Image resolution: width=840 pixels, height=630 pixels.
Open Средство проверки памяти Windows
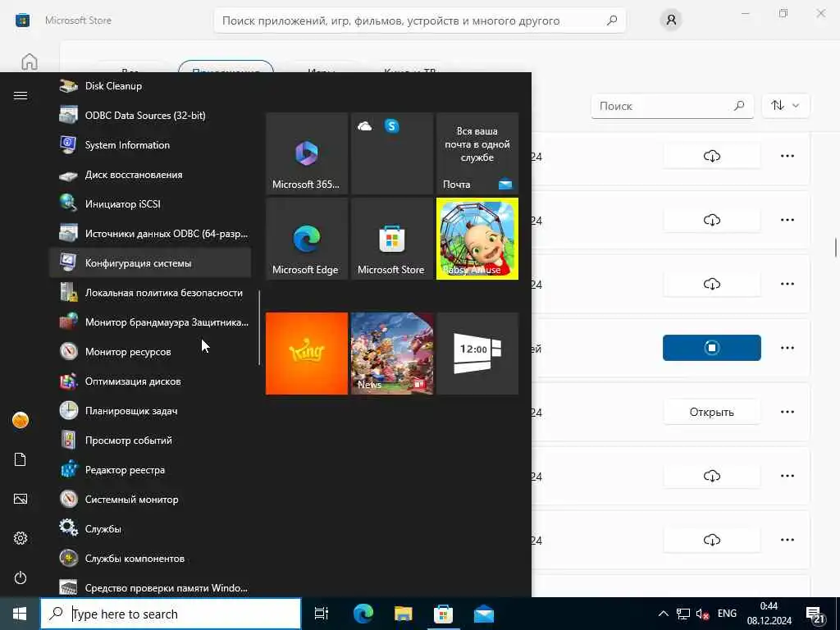(150, 587)
